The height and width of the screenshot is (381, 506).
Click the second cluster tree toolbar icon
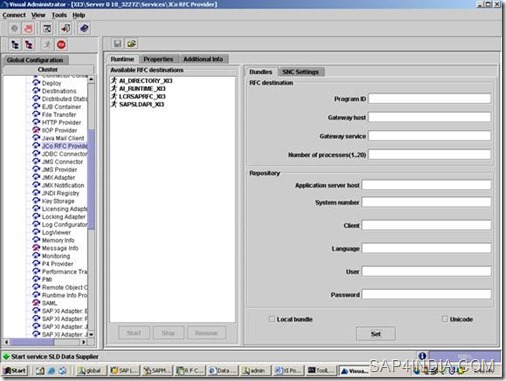(29, 45)
